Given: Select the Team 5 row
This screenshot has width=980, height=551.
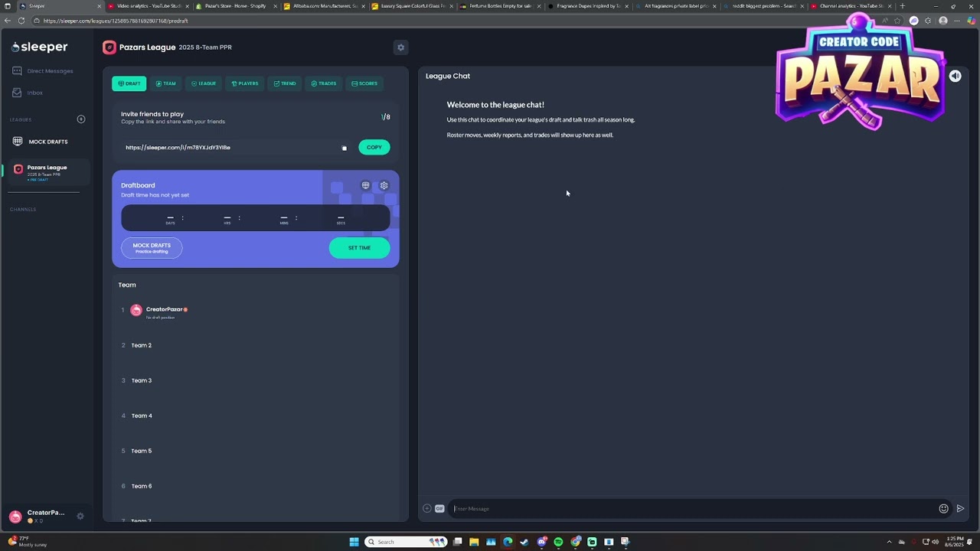Looking at the screenshot, I should click(255, 451).
